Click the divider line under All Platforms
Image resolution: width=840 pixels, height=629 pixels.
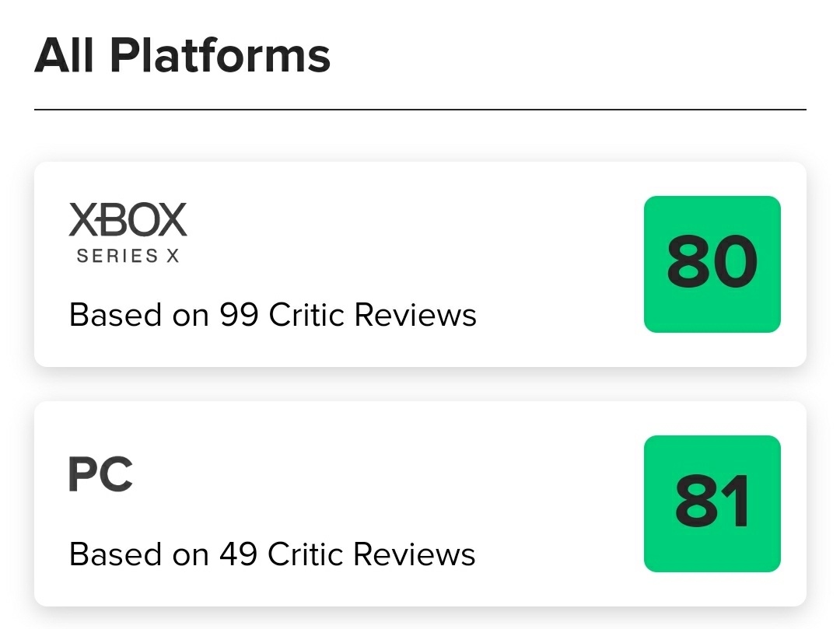[420, 110]
